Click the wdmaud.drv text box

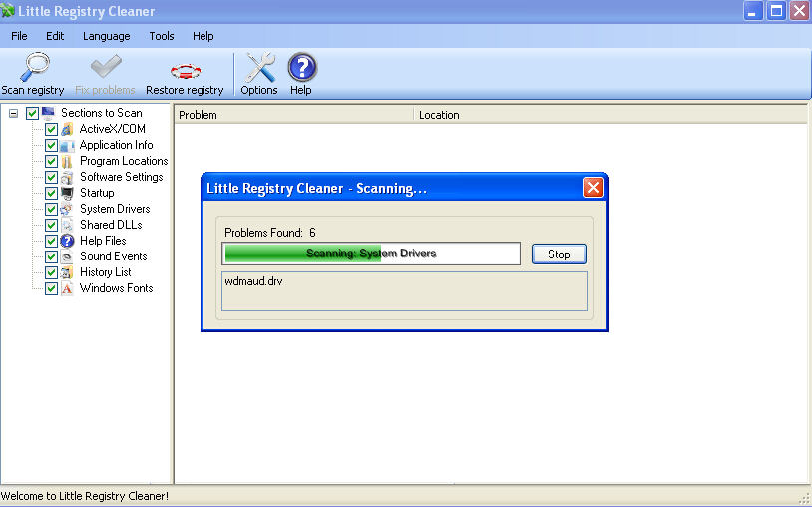[404, 291]
